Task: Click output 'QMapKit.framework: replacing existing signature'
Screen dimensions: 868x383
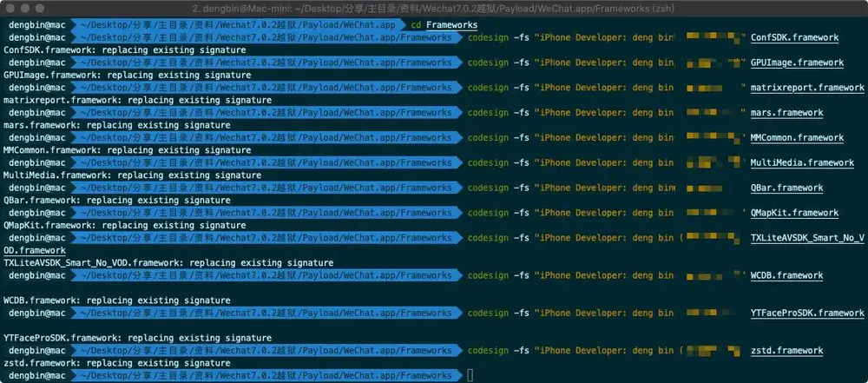Action: (x=124, y=225)
